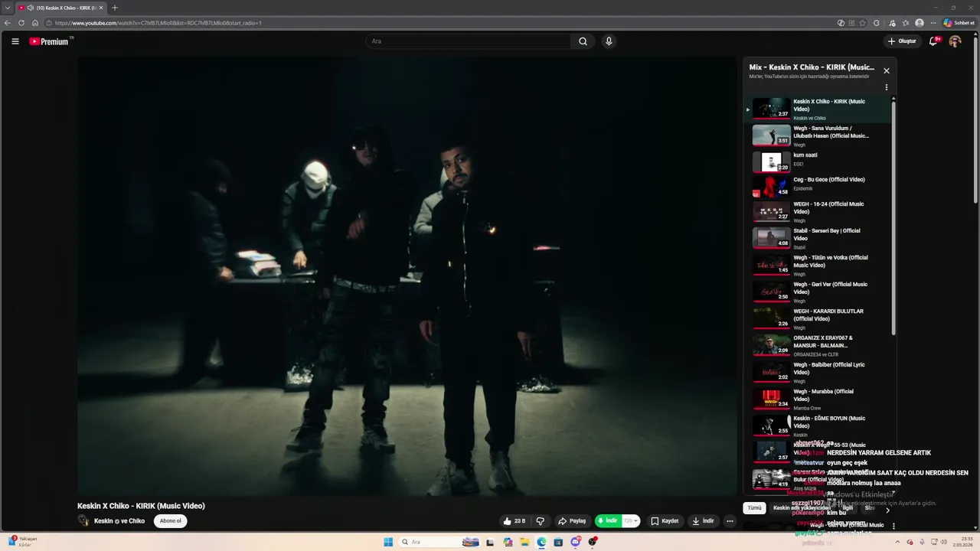Select the İlgili filter chip
Screen dimensions: 980x551
pos(848,508)
